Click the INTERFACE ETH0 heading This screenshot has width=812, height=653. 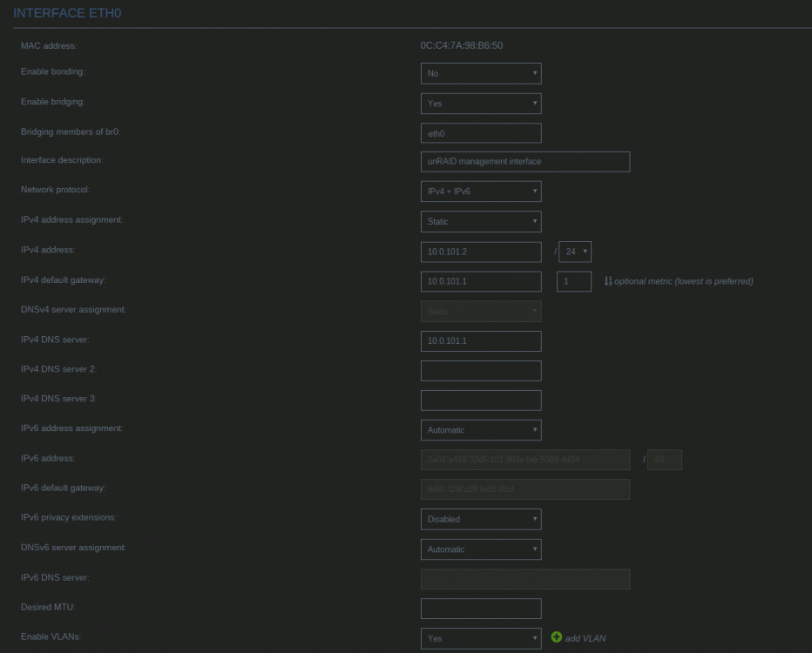click(67, 13)
